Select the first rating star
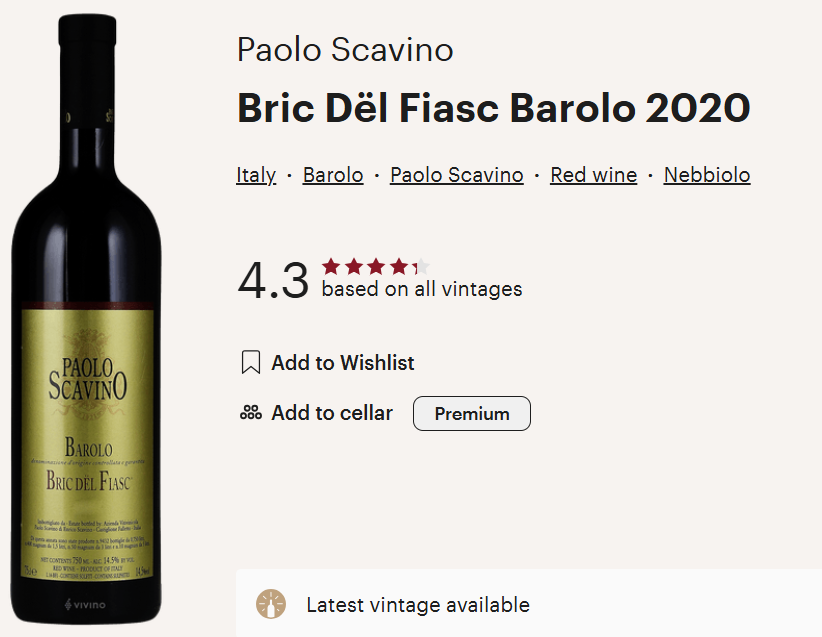 click(330, 266)
